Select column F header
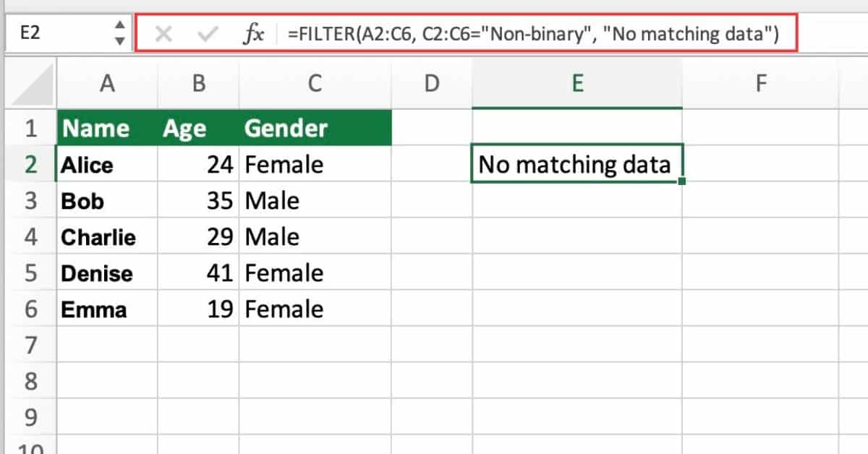Image resolution: width=868 pixels, height=454 pixels. point(760,84)
